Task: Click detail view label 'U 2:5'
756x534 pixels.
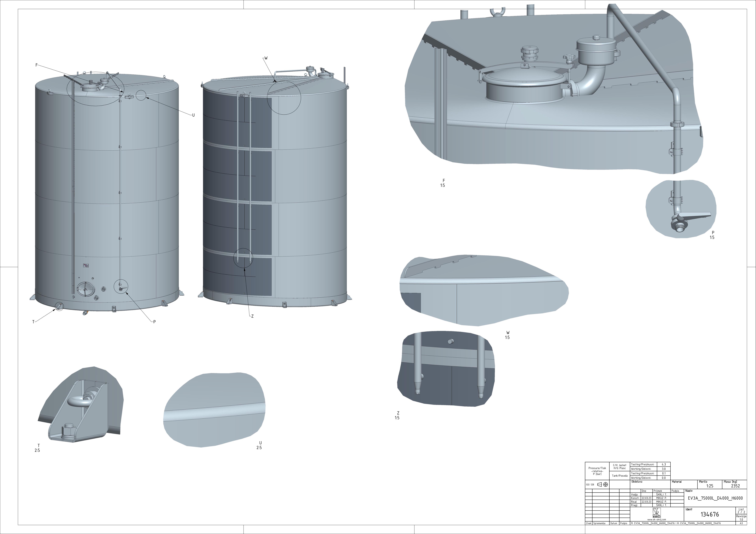Action: tap(260, 445)
